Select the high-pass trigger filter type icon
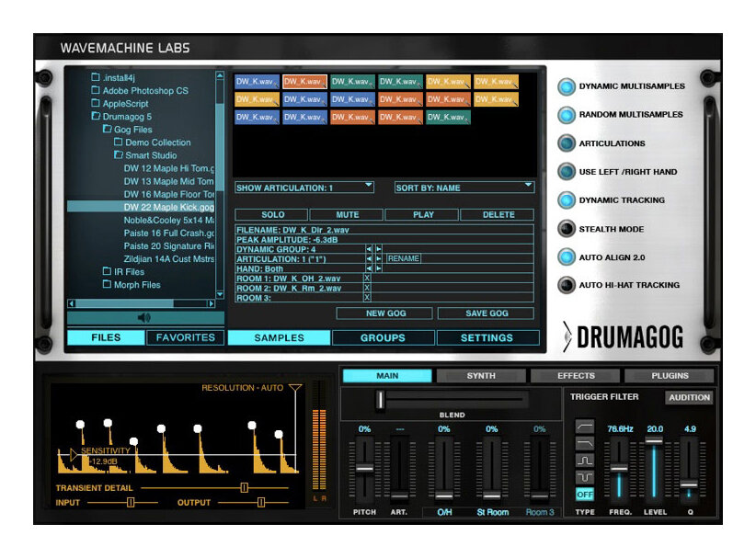Image resolution: width=756 pixels, height=558 pixels. click(585, 427)
